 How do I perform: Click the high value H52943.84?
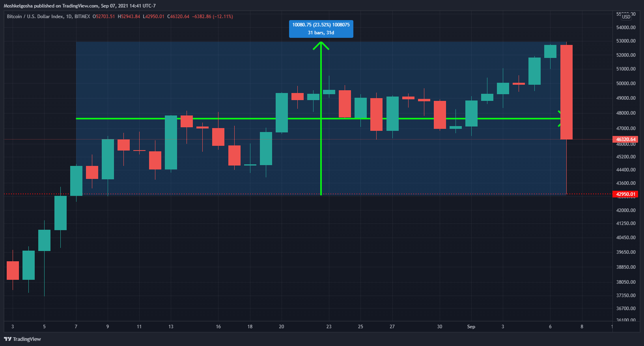coord(129,17)
